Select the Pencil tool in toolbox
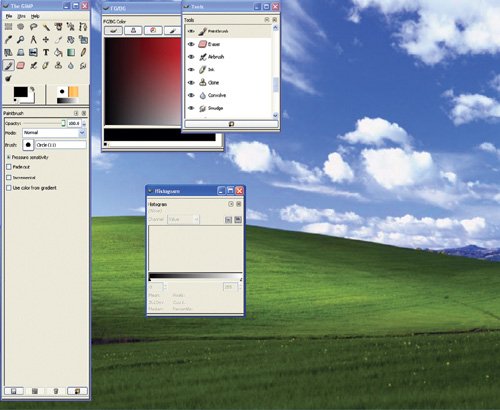The image size is (500, 410). 83,53
